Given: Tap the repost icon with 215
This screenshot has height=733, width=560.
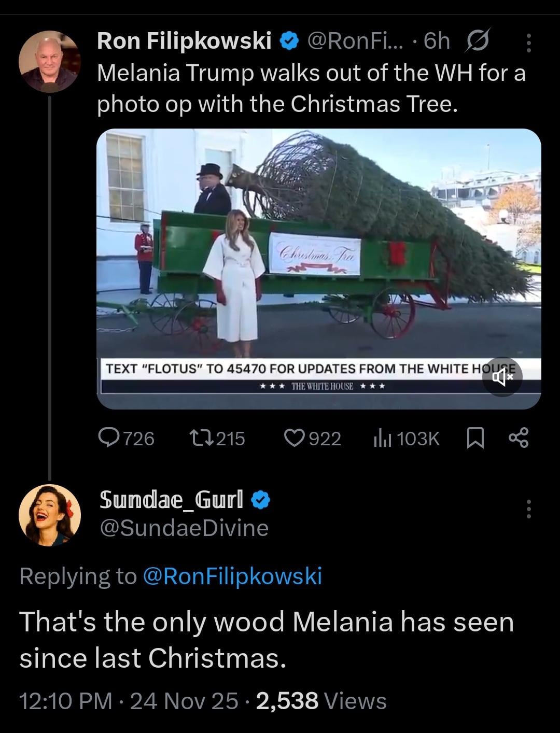Looking at the screenshot, I should 198,439.
